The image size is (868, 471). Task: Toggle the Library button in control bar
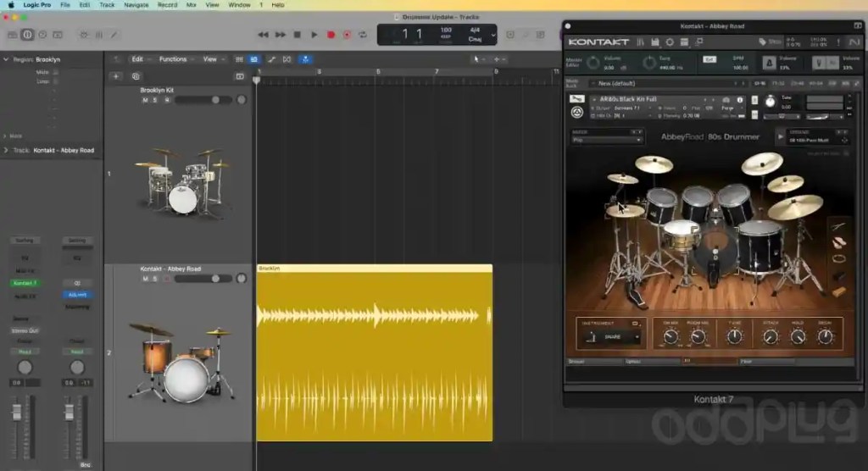click(x=12, y=35)
